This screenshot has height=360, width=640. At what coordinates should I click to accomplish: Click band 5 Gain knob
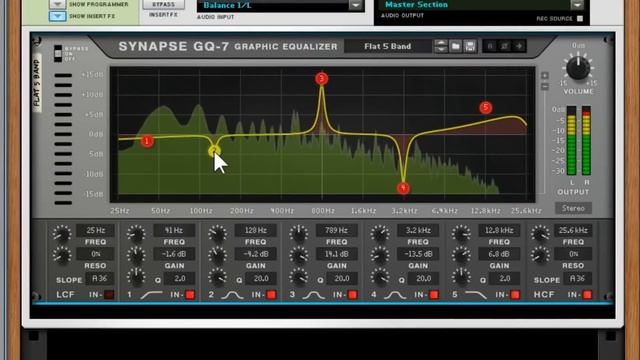[461, 256]
